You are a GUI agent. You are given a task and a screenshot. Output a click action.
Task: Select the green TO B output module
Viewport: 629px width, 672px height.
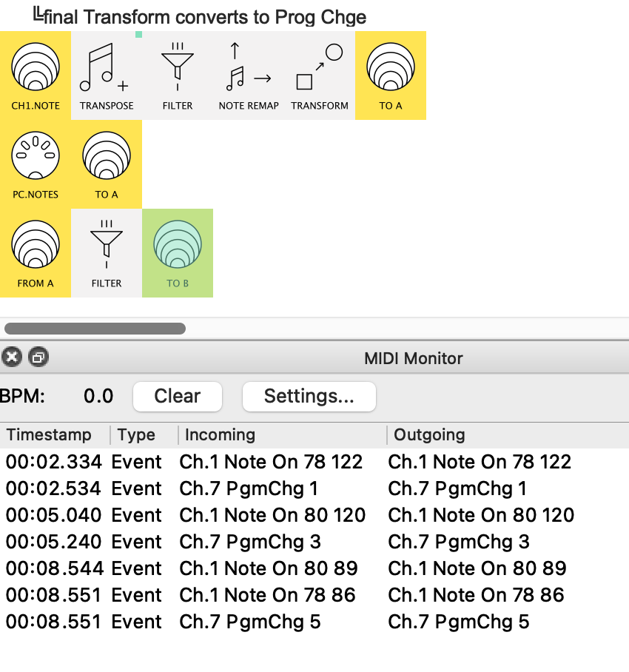(178, 253)
